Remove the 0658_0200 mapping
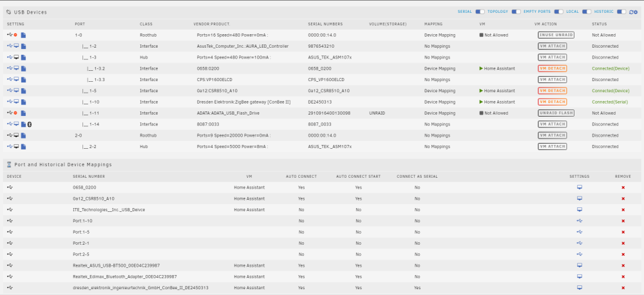Image resolution: width=644 pixels, height=295 pixels. pyautogui.click(x=623, y=187)
